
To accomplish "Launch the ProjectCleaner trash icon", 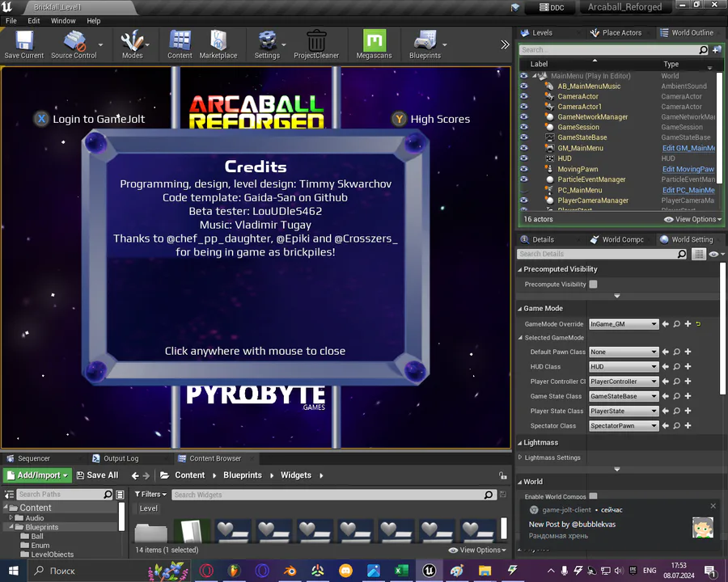I will pos(316,45).
